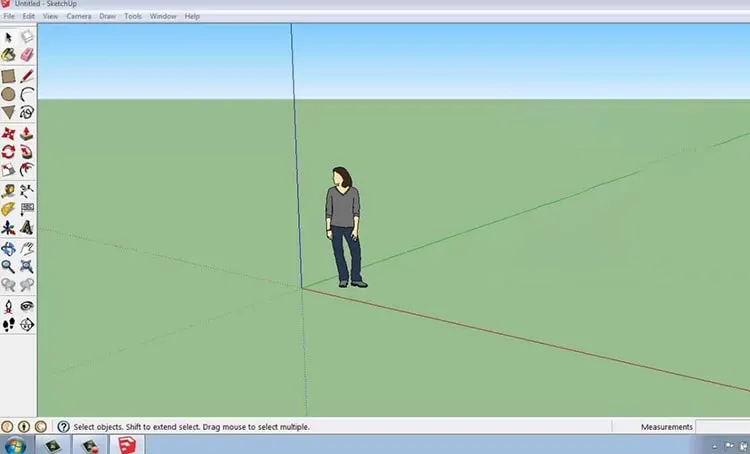
Task: Select the Line pencil tool
Action: point(27,76)
